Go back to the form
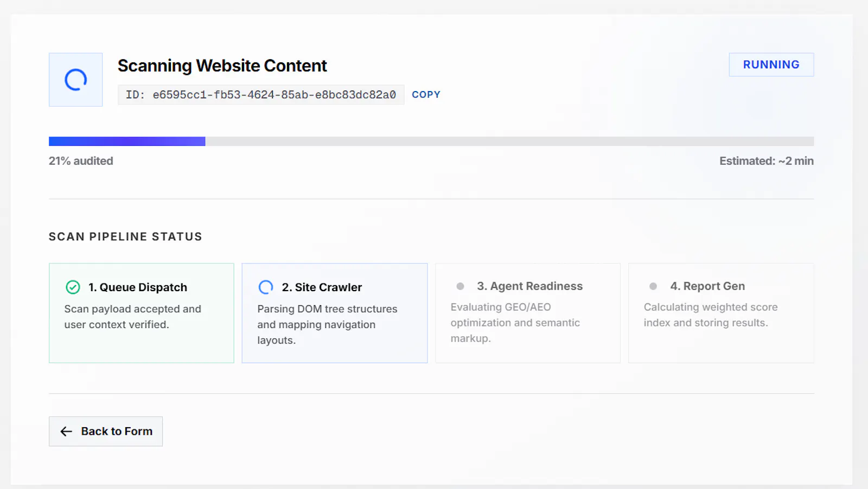Image resolution: width=868 pixels, height=489 pixels. [106, 432]
